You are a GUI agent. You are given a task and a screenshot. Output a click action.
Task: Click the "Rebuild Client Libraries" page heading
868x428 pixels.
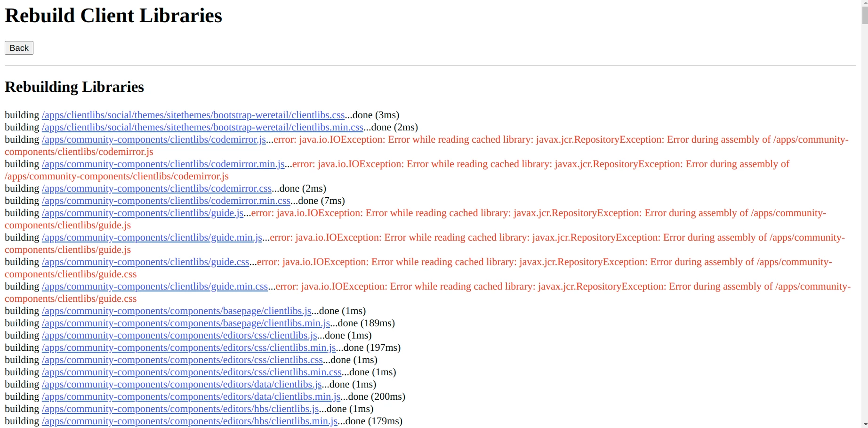(113, 16)
